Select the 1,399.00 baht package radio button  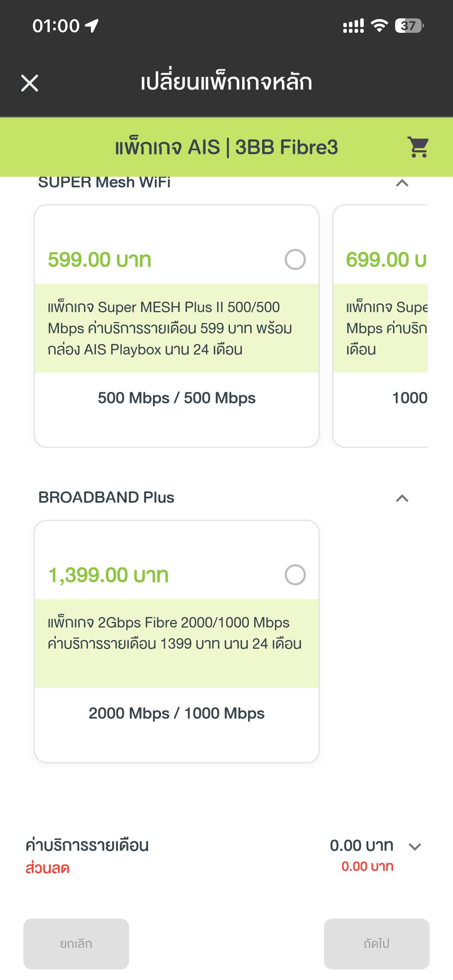[x=295, y=574]
